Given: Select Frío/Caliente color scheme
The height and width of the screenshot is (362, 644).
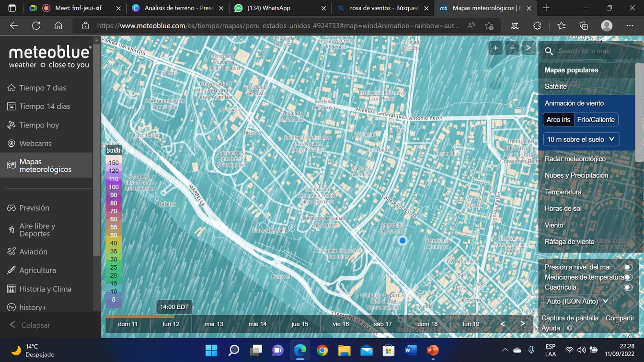Looking at the screenshot, I should click(596, 120).
